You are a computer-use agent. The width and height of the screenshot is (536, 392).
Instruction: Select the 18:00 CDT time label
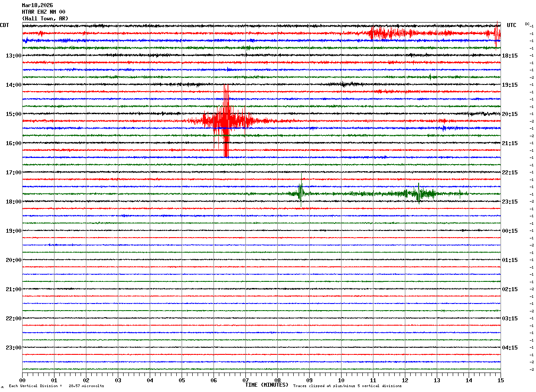(x=13, y=201)
